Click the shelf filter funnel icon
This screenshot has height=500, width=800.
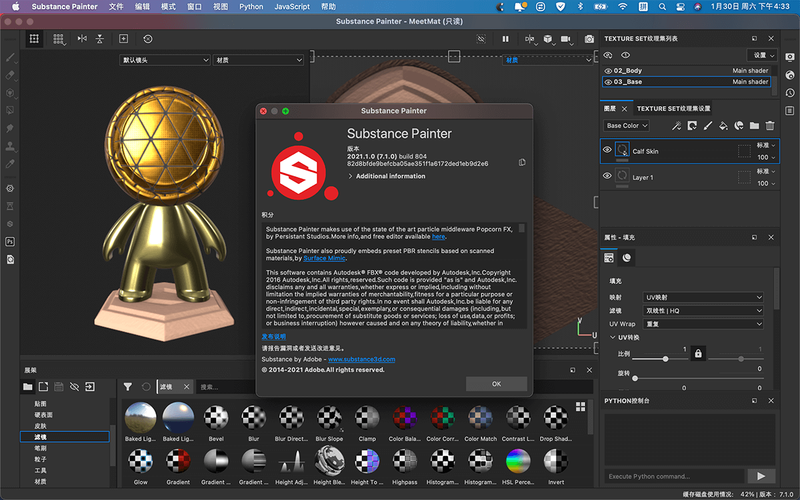pyautogui.click(x=128, y=387)
